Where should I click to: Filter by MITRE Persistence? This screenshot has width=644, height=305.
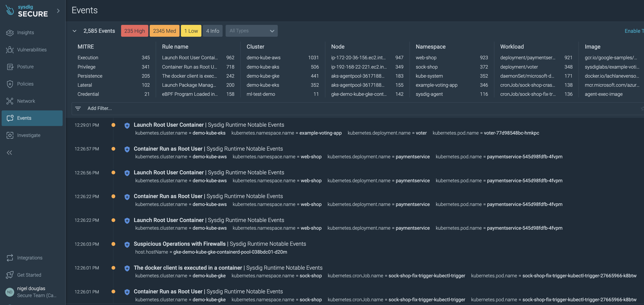(113, 76)
